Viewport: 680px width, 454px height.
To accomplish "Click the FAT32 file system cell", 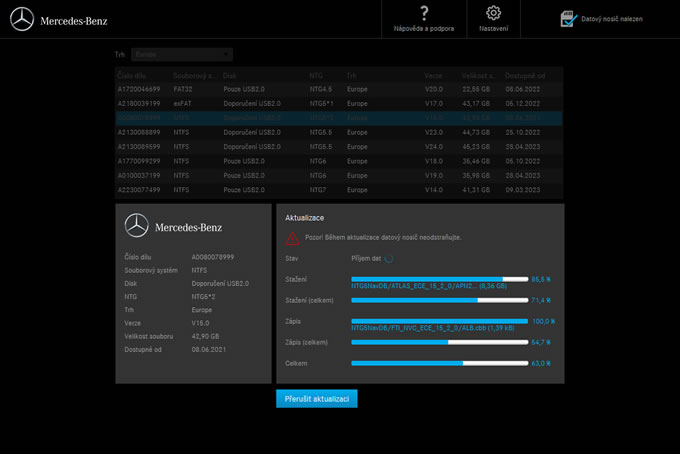I will [x=183, y=89].
